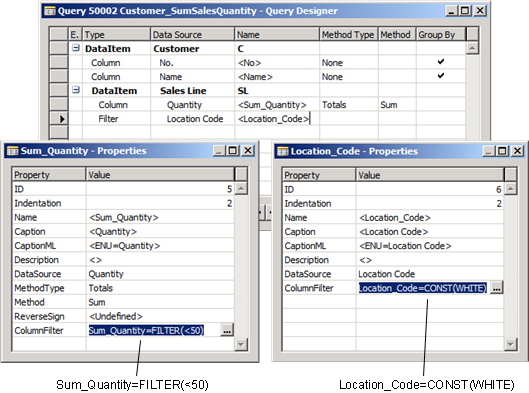The height and width of the screenshot is (393, 529).
Task: Click DataSource value Location Code in properties
Action: click(x=430, y=274)
